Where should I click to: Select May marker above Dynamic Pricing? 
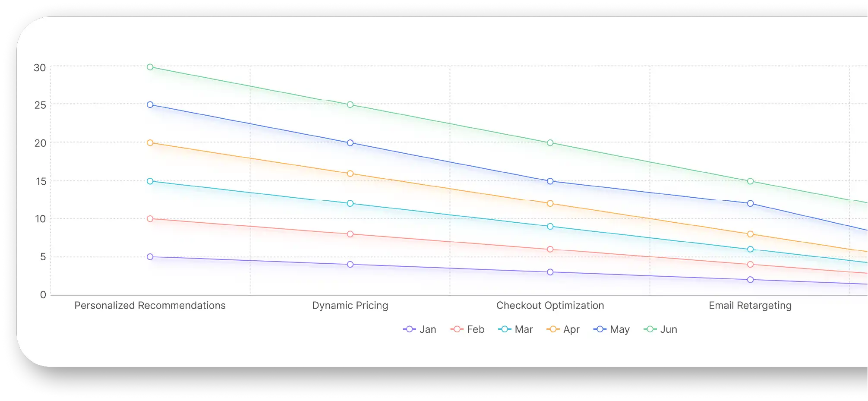point(350,143)
